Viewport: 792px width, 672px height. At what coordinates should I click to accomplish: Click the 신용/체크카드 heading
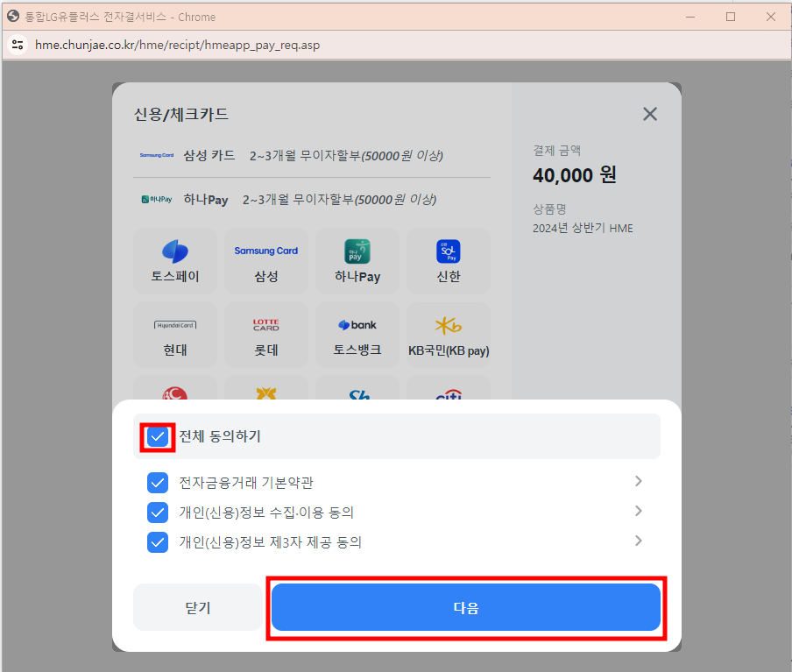(180, 114)
